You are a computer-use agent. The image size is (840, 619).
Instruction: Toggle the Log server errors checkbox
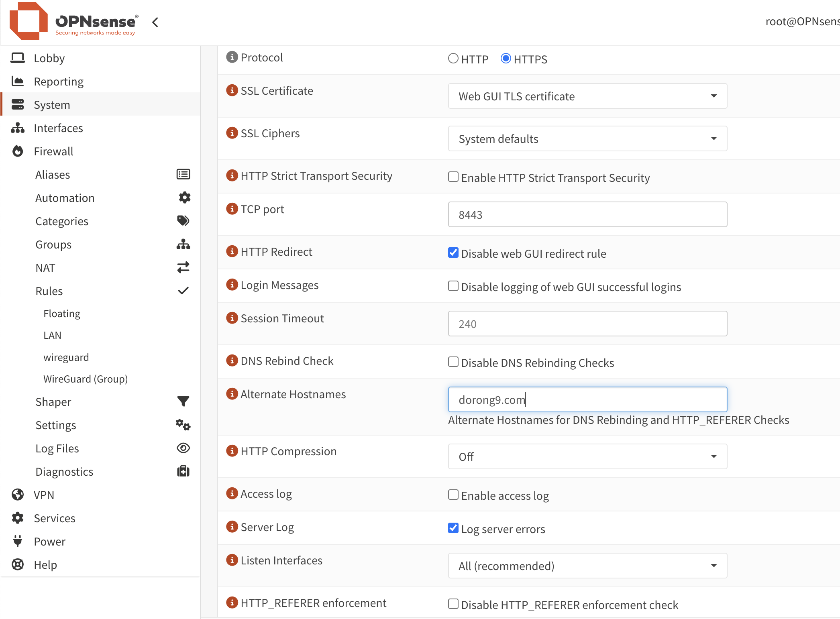point(453,528)
